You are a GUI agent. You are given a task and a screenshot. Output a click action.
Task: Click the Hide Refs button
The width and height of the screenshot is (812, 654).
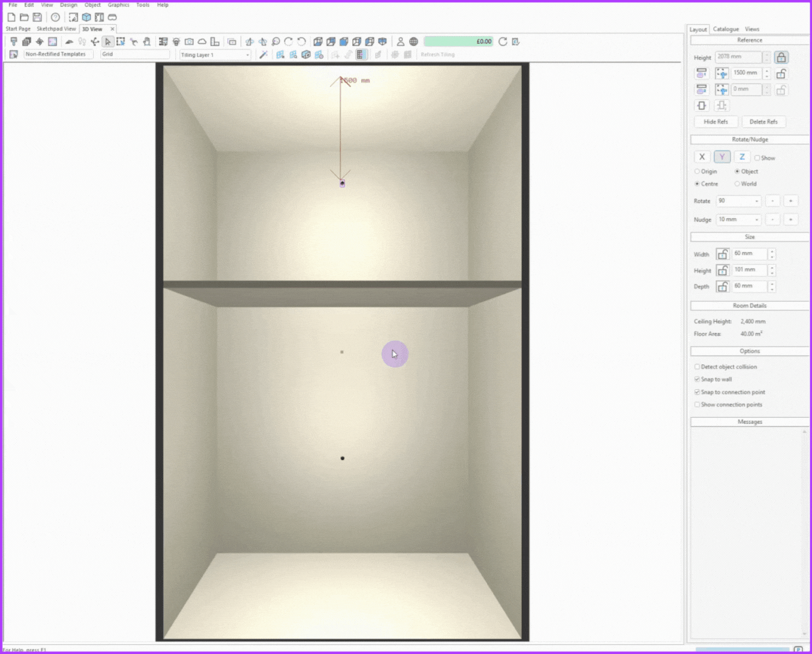click(716, 122)
